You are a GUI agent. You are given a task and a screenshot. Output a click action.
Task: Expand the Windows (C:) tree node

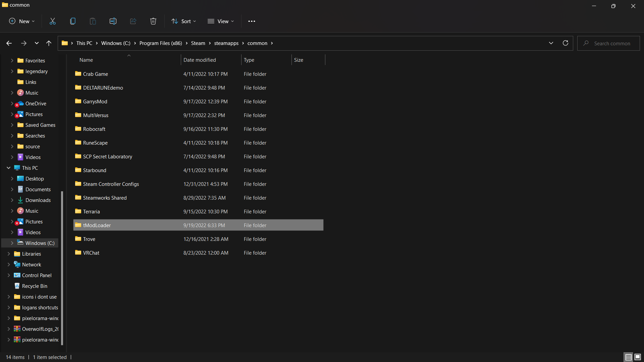coord(12,243)
